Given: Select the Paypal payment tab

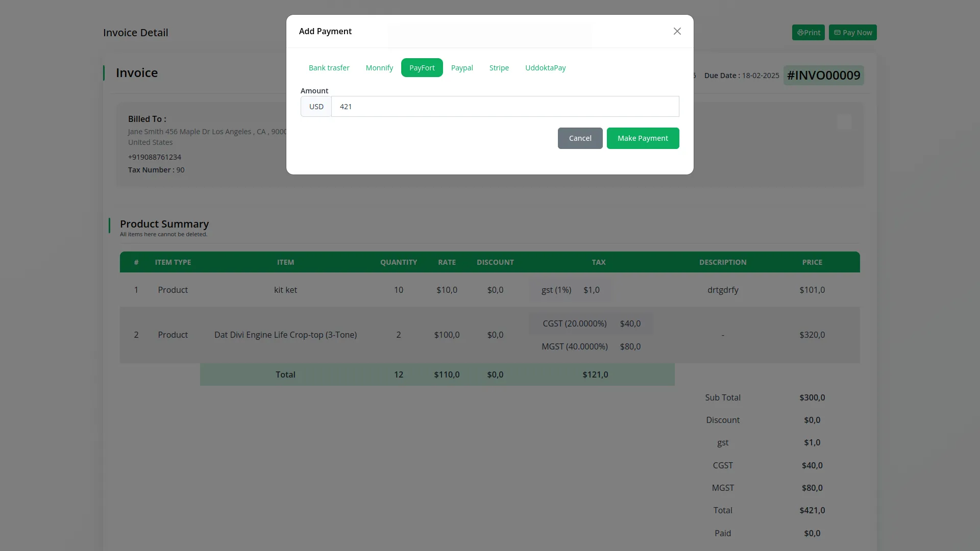Looking at the screenshot, I should [461, 67].
